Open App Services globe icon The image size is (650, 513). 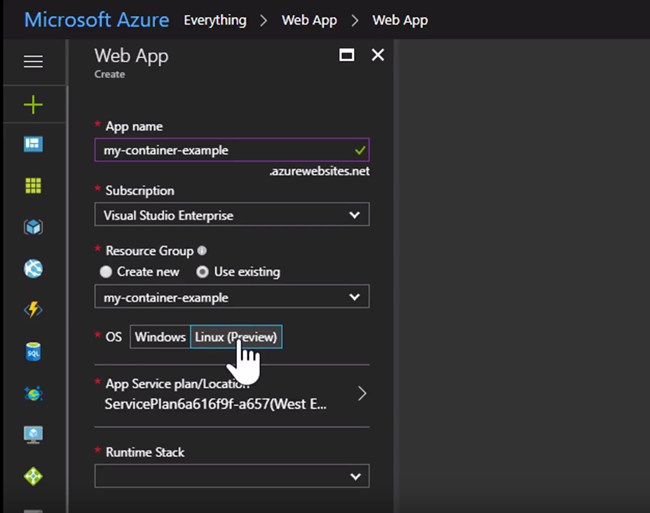33,269
